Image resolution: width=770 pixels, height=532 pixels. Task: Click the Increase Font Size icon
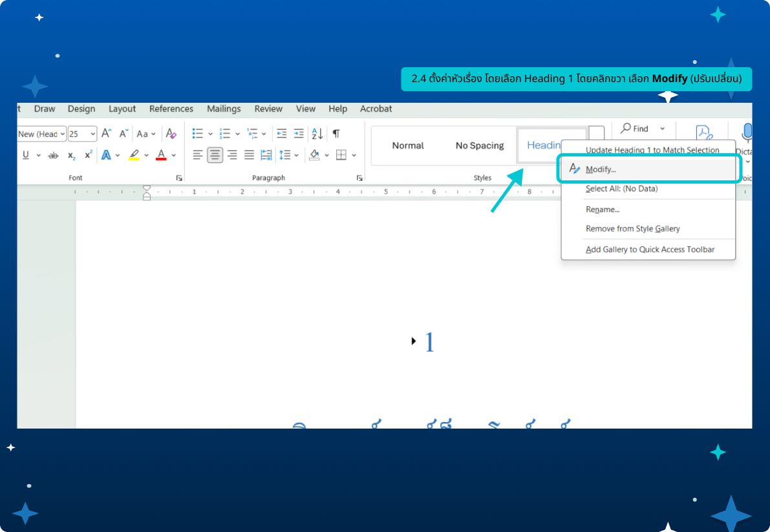(x=107, y=134)
